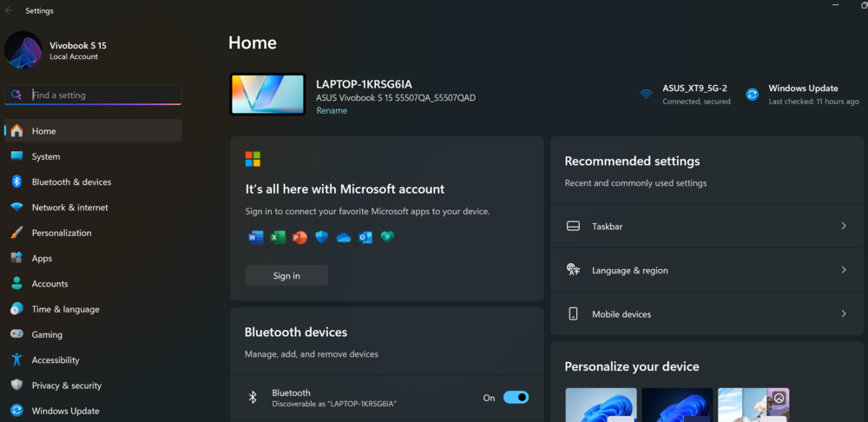Click the Taskbar setting icon

[574, 226]
